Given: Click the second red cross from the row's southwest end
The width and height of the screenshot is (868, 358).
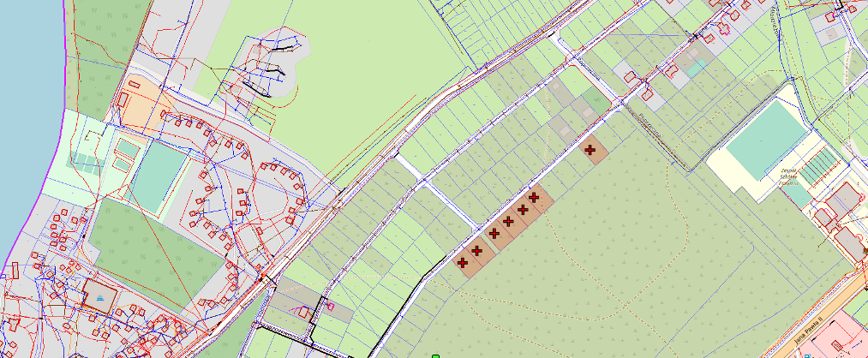Looking at the screenshot, I should pyautogui.click(x=476, y=250).
